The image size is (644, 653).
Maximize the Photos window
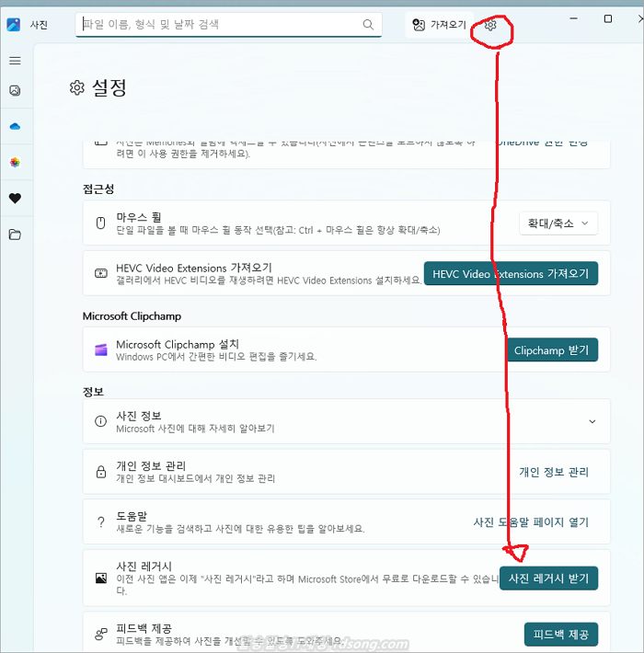point(608,18)
